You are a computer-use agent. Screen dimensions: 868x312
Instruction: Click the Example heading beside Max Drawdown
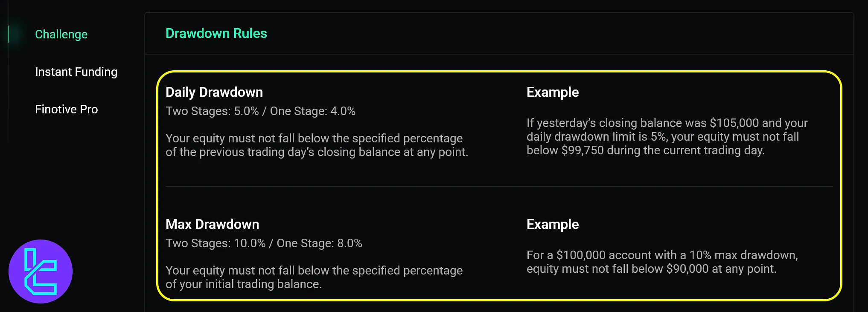pos(553,224)
